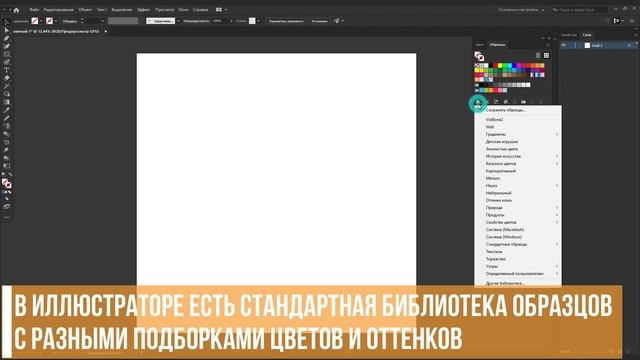The height and width of the screenshot is (360, 640).
Task: Toggle visibility eye of Слой 1
Action: click(x=564, y=45)
